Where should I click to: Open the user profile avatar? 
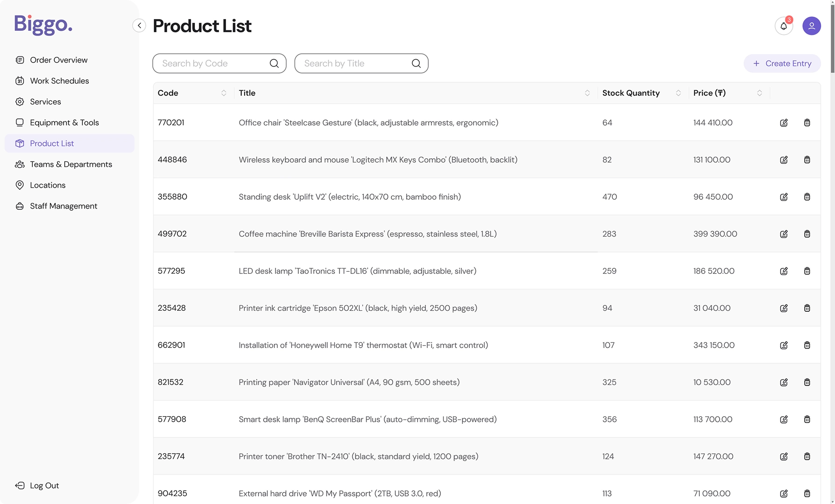[x=811, y=26]
